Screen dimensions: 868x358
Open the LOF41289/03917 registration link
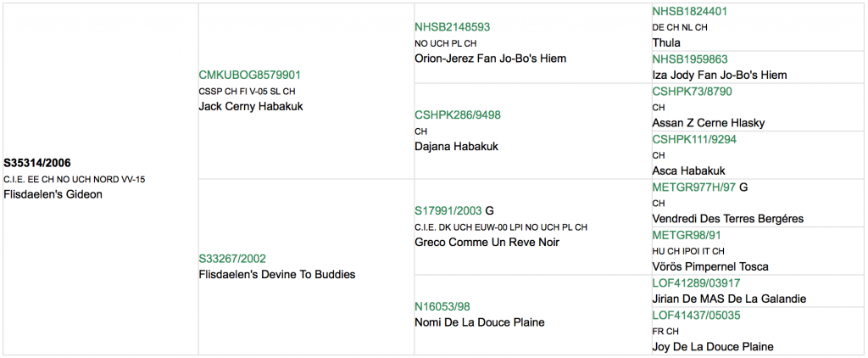tap(696, 283)
